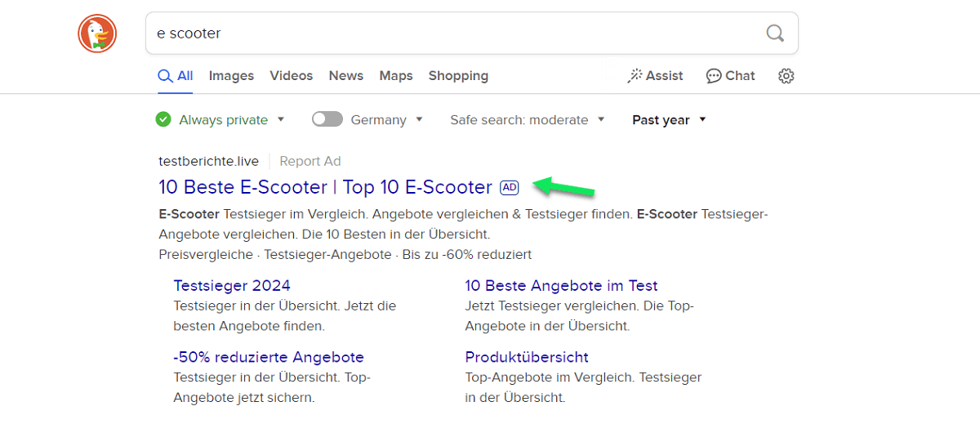980x433 pixels.
Task: Click into the search field containing e scooter
Action: click(x=472, y=33)
